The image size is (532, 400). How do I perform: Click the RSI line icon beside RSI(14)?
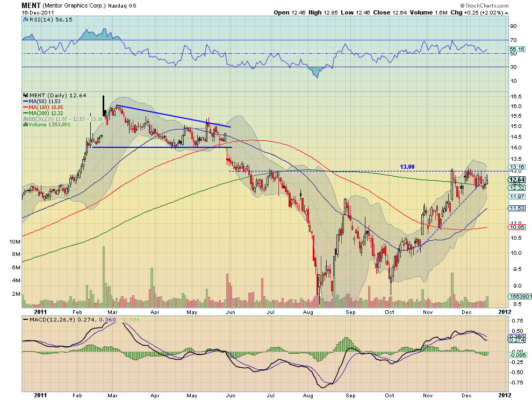(x=25, y=20)
